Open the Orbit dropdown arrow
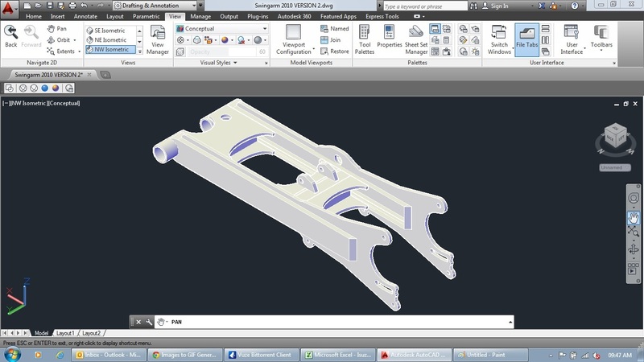 [75, 40]
